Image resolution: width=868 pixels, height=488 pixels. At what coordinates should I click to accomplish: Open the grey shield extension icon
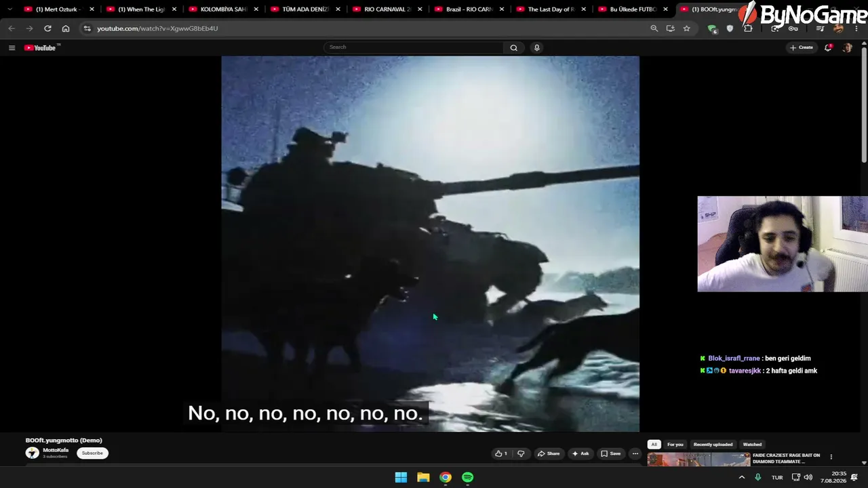[x=730, y=28]
